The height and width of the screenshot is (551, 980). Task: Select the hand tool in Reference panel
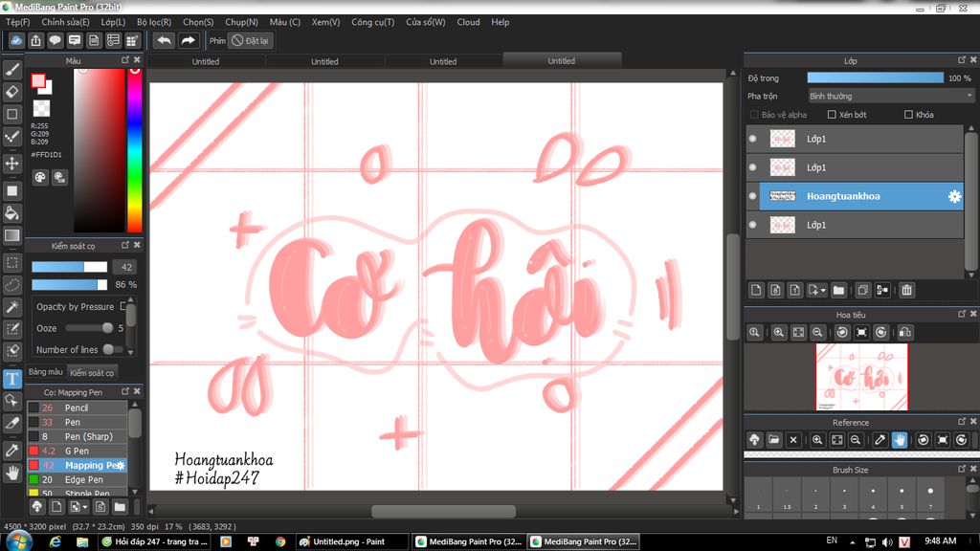900,440
